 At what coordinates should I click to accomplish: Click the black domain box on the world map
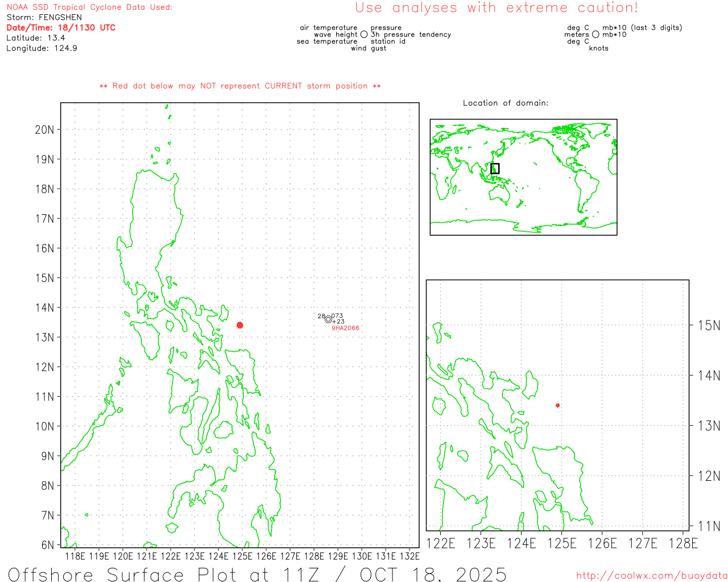(495, 169)
